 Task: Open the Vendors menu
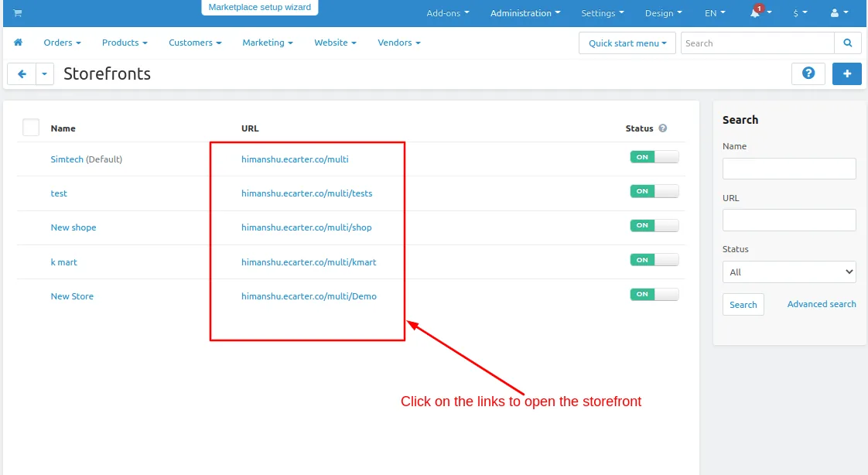point(399,43)
